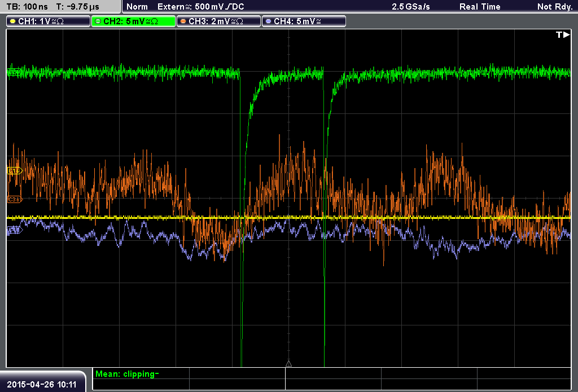Click the 2015-04-26 10:11 date display
Image resolution: width=578 pixels, height=392 pixels.
pos(42,385)
